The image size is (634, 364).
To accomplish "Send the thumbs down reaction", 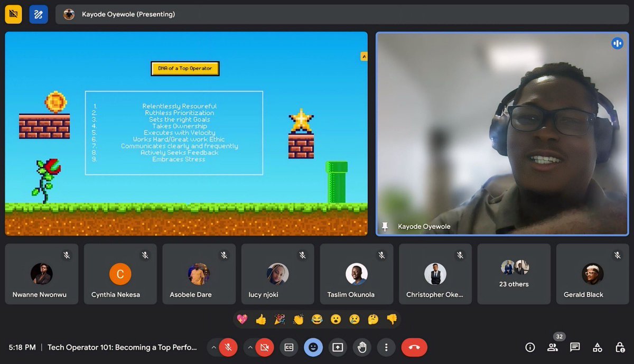I will (x=391, y=319).
